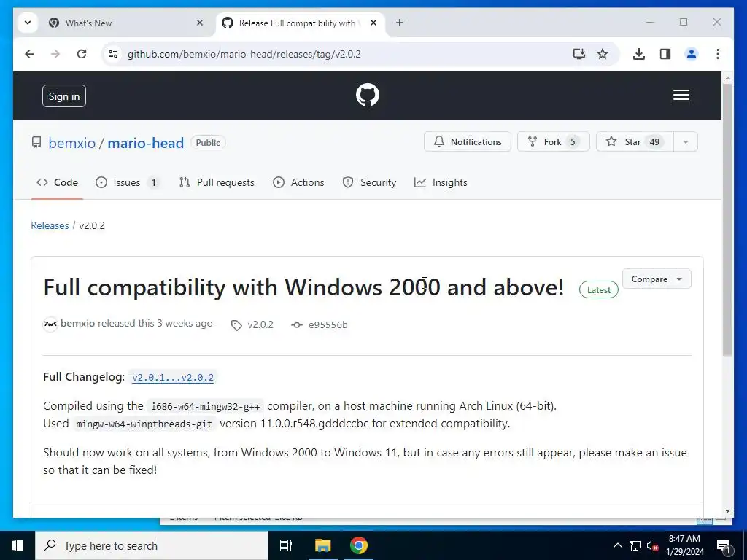Click the GitHub Octocat logo
747x560 pixels.
pyautogui.click(x=368, y=96)
